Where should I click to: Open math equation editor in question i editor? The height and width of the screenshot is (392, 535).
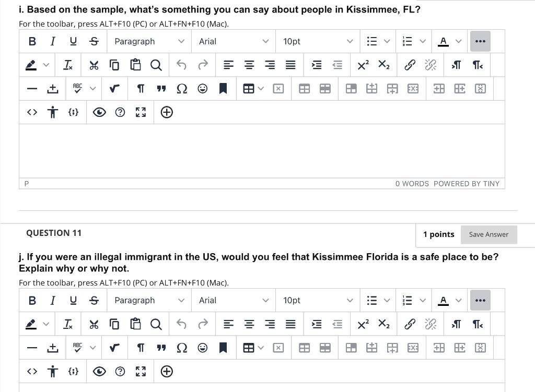(x=114, y=89)
